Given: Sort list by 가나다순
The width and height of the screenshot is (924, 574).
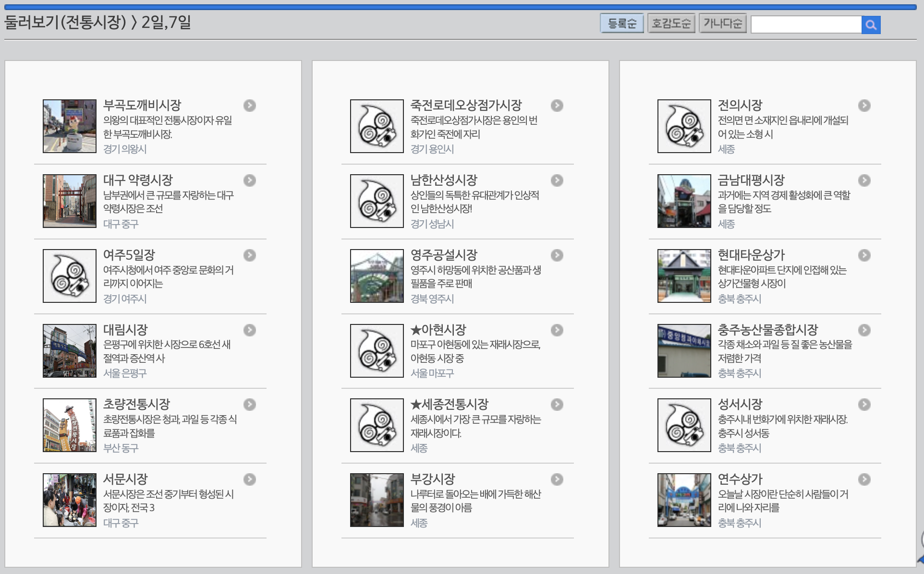Looking at the screenshot, I should [722, 24].
